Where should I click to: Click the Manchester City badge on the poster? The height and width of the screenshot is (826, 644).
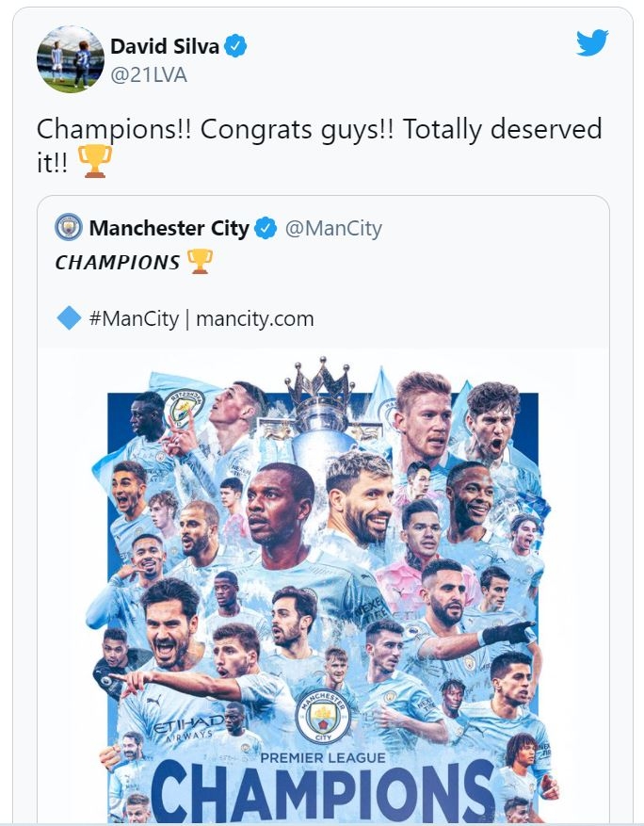point(322,719)
